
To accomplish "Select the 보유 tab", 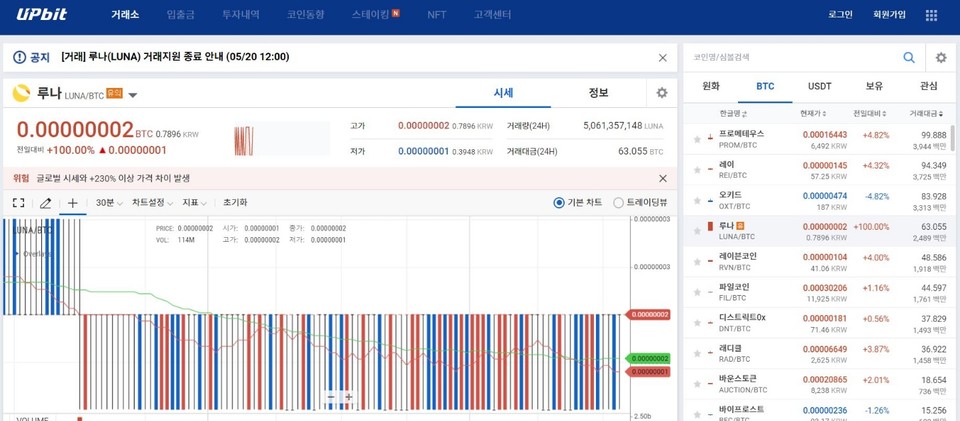I will [874, 86].
